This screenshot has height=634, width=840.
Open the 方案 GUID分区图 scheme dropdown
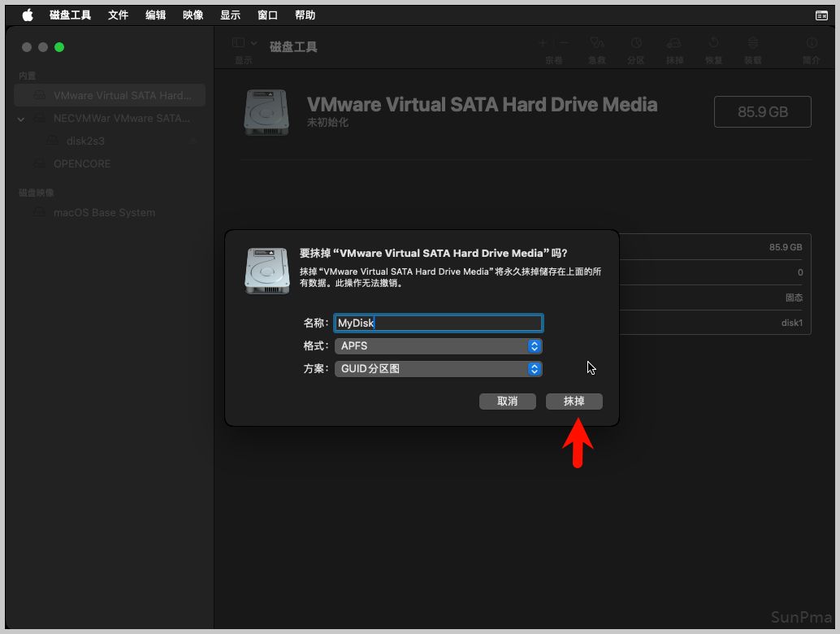[439, 369]
